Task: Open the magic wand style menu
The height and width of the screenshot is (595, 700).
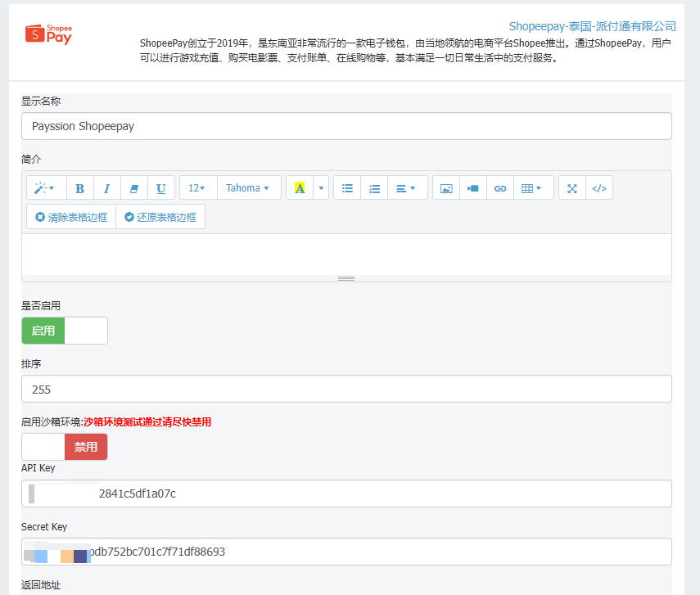Action: 47,188
